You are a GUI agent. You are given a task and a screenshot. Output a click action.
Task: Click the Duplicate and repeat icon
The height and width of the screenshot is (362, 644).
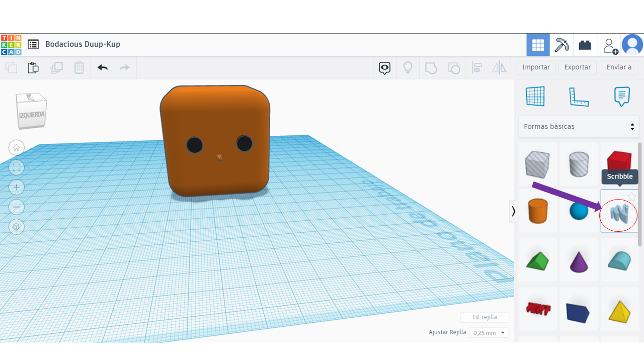(x=56, y=67)
